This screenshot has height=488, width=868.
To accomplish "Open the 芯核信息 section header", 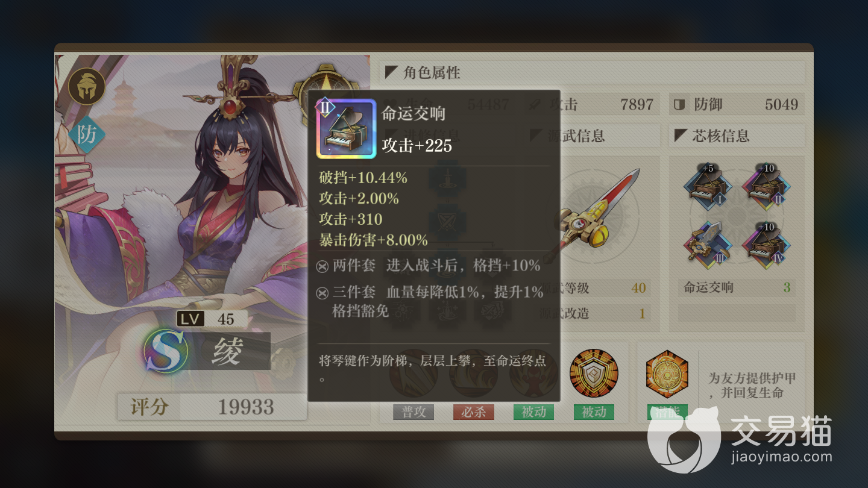I will click(737, 136).
